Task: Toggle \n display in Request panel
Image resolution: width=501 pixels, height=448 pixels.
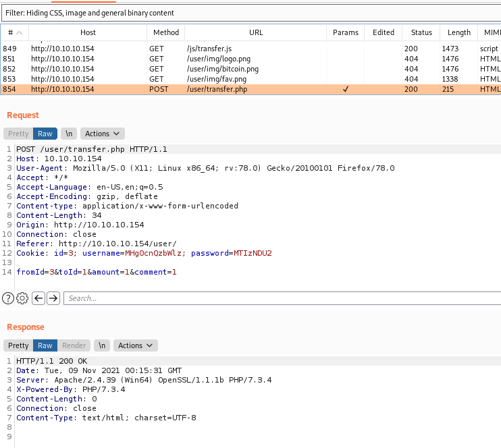Action: [68, 134]
